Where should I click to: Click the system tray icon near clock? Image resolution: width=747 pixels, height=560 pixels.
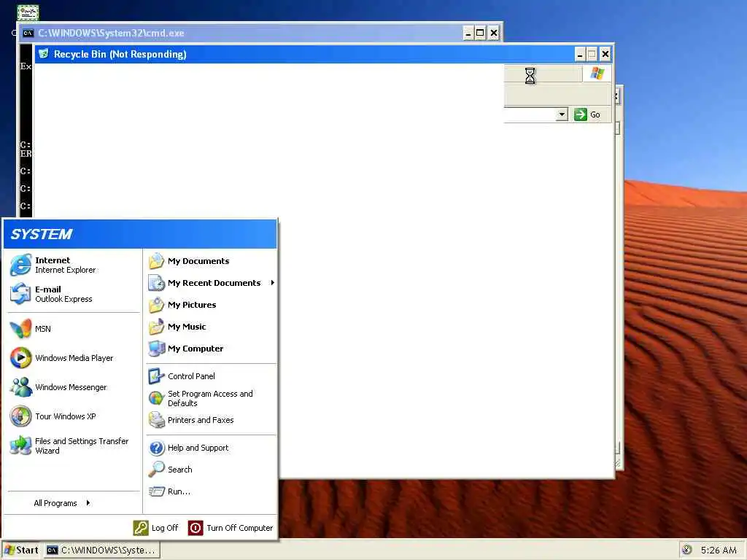tap(687, 550)
